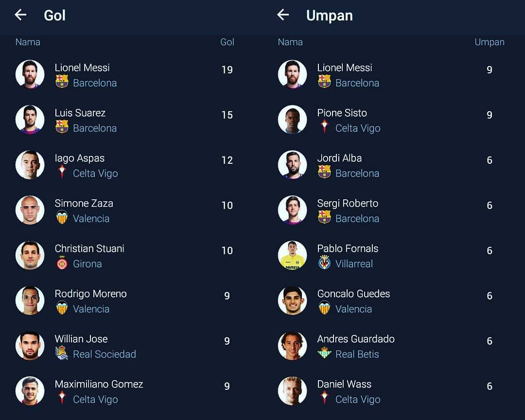Image resolution: width=525 pixels, height=420 pixels.
Task: Tap Barcelona crest under Luis Suarez
Action: 62,126
